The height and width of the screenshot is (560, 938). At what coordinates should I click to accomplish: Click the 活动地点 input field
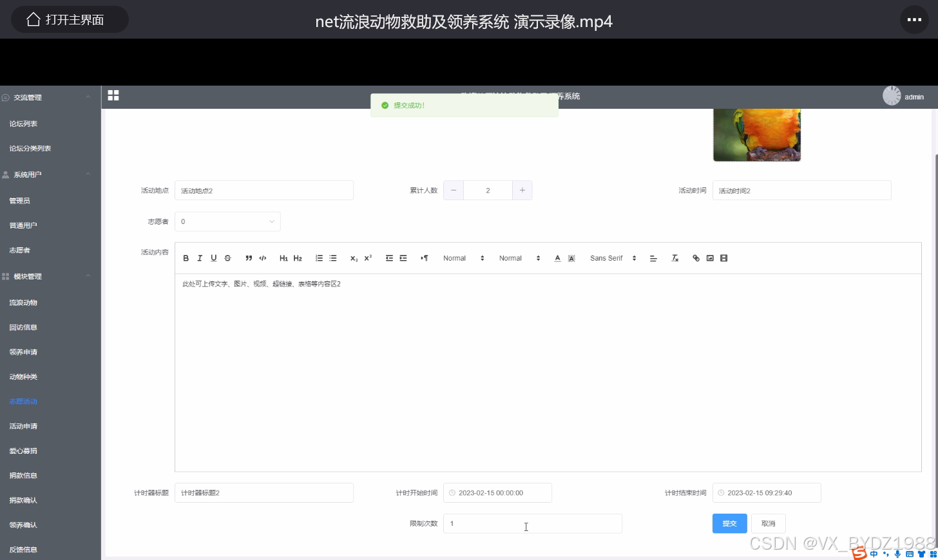[264, 191]
